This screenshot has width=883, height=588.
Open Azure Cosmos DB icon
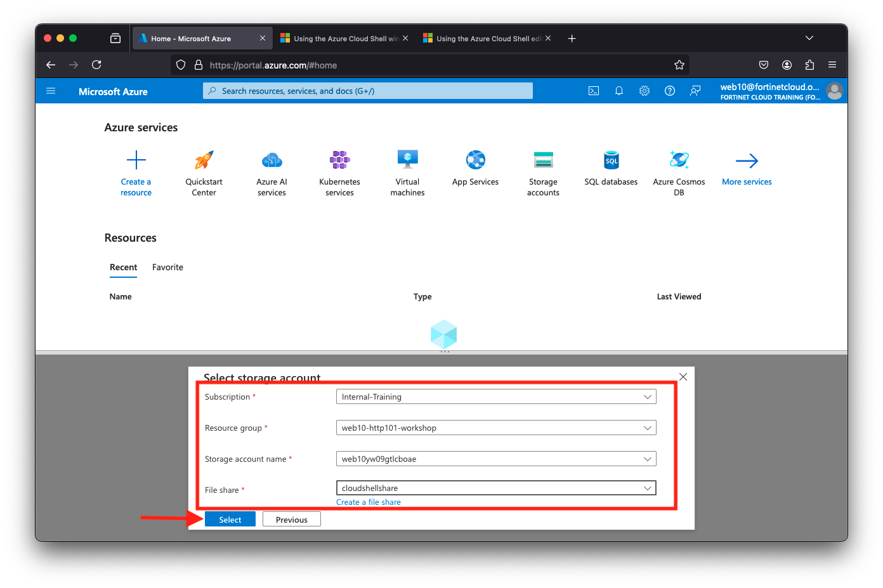[679, 160]
